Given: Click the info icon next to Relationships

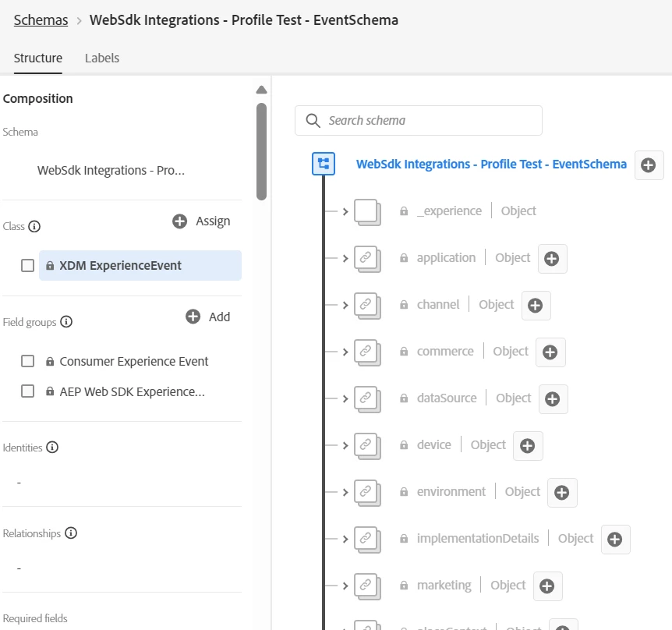Looking at the screenshot, I should pos(71,533).
